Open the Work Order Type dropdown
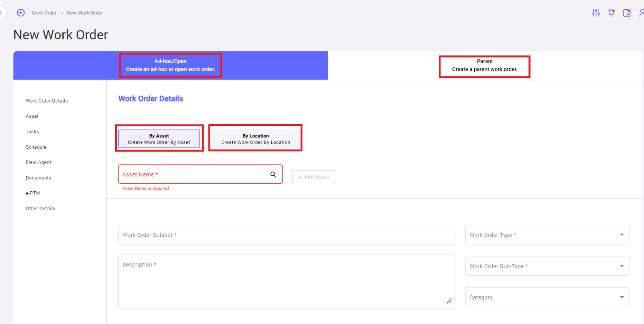This screenshot has height=324, width=644. (547, 235)
